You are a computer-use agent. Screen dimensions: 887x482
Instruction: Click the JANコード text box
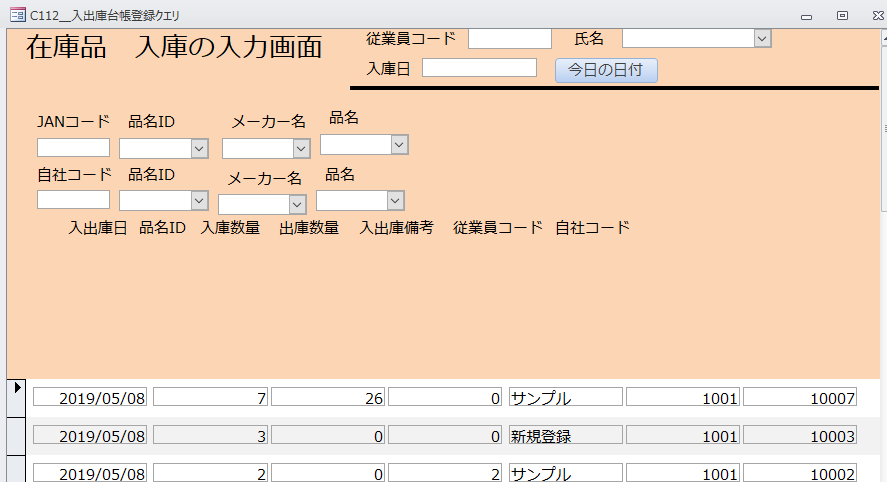point(73,148)
